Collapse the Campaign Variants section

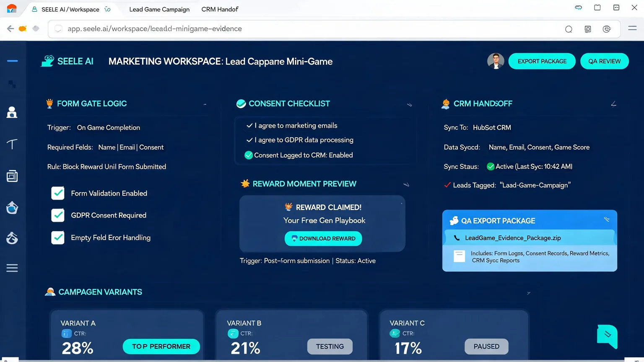[x=529, y=293]
